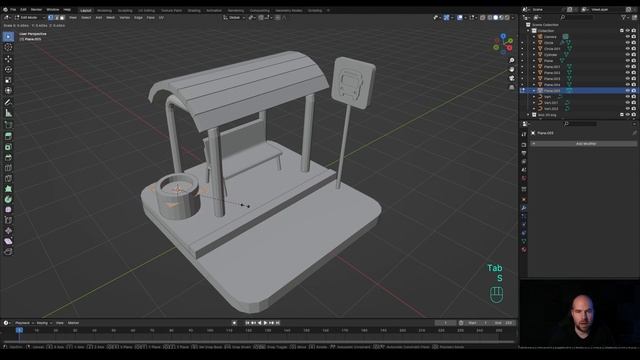Click the outliner search field

point(578,18)
